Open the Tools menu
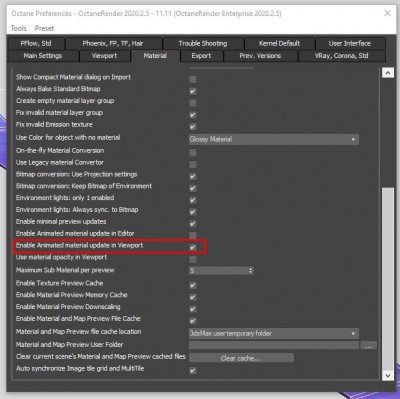400x399 pixels. (18, 28)
